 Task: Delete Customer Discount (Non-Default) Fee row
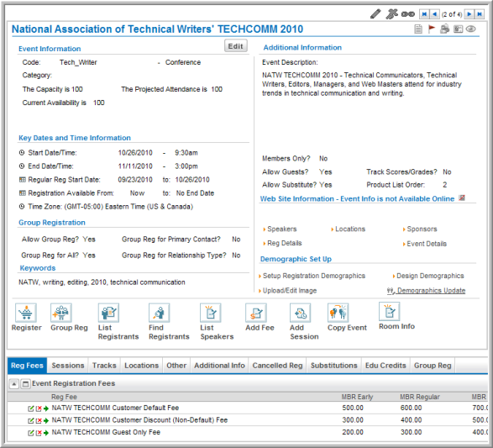point(39,420)
